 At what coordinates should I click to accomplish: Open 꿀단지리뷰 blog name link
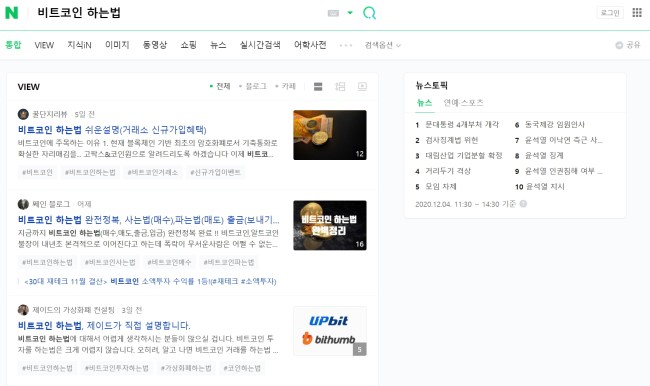click(x=50, y=114)
